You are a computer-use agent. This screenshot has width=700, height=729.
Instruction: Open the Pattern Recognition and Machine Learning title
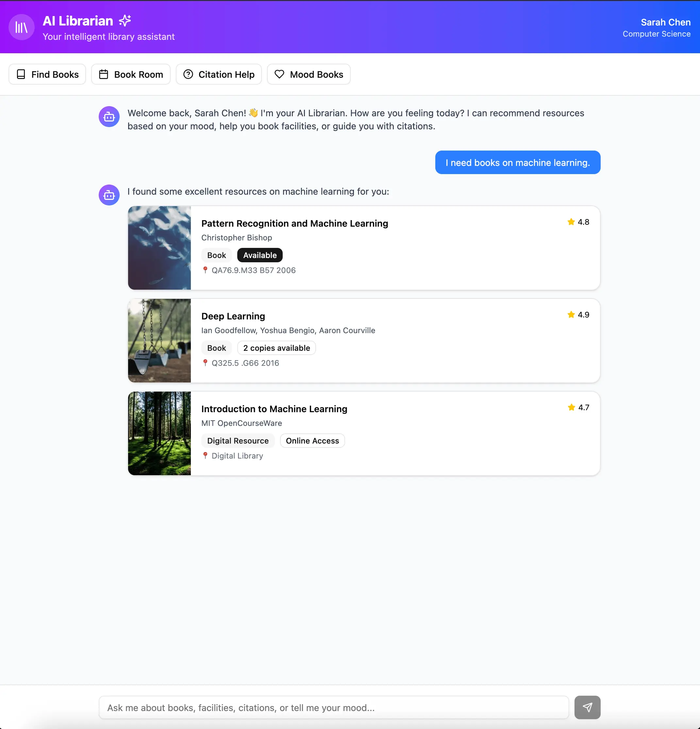point(294,223)
